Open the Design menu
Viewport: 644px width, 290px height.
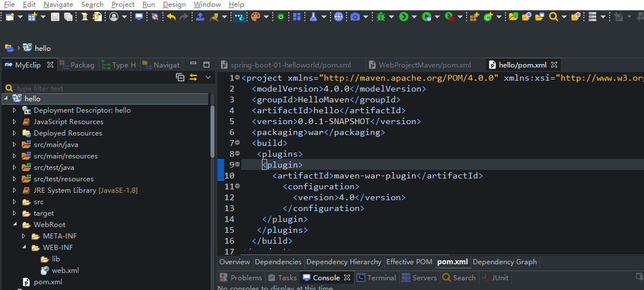point(174,5)
